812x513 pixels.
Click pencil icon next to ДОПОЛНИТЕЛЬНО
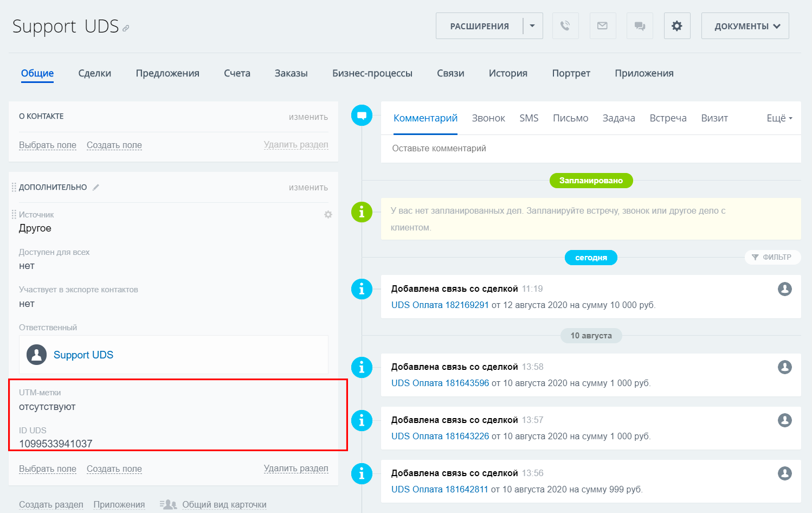[x=96, y=187]
